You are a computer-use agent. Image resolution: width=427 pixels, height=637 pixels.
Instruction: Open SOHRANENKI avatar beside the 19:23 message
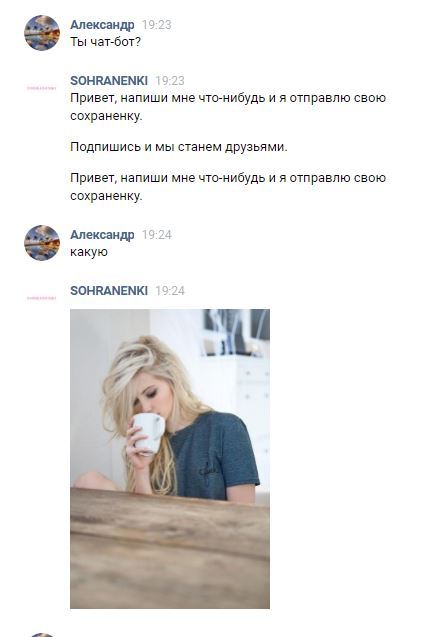point(42,88)
